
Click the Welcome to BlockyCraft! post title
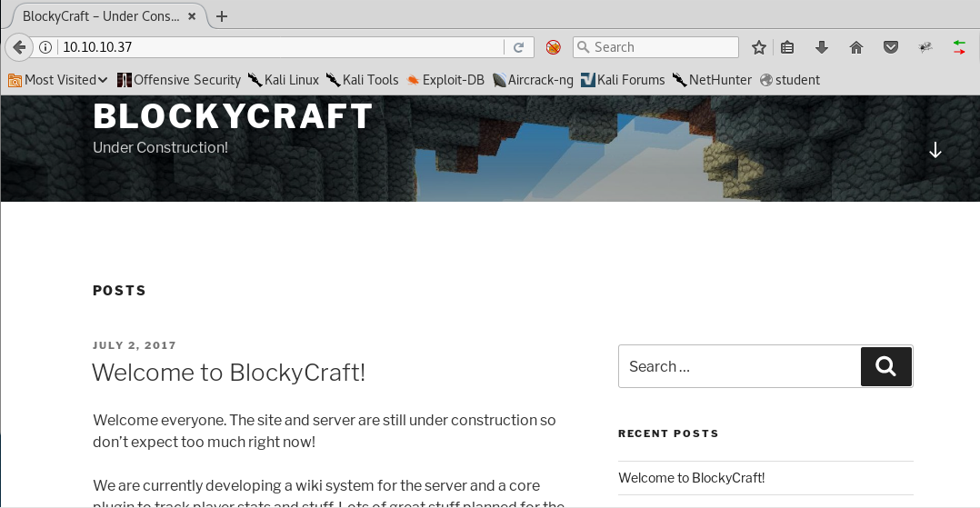(228, 373)
